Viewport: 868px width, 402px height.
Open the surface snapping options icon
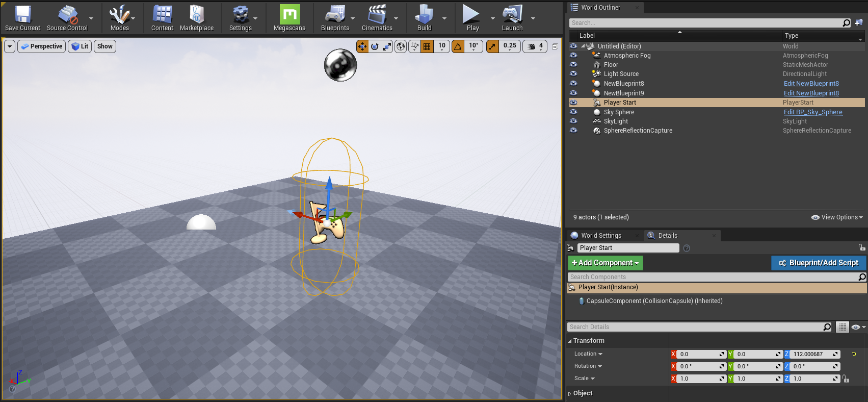(415, 46)
